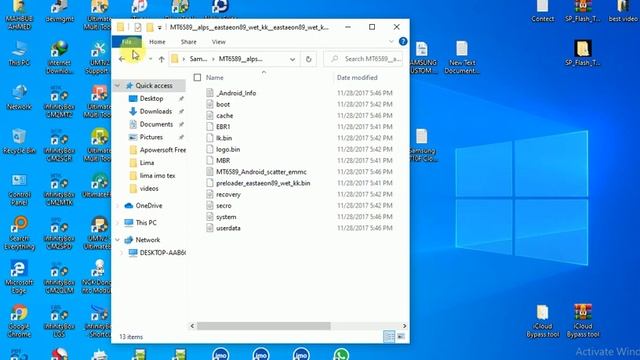Select Google Chrome desktop icon

(x=19, y=321)
